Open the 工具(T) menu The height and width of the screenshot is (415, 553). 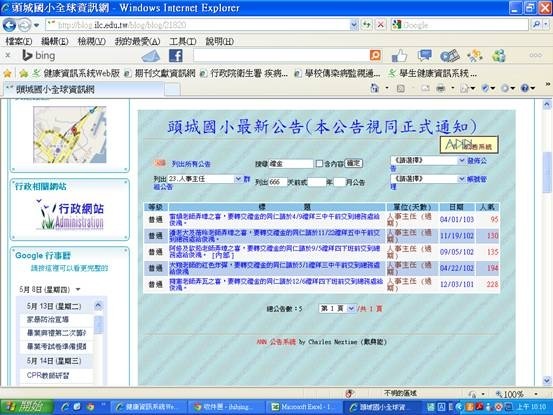183,42
